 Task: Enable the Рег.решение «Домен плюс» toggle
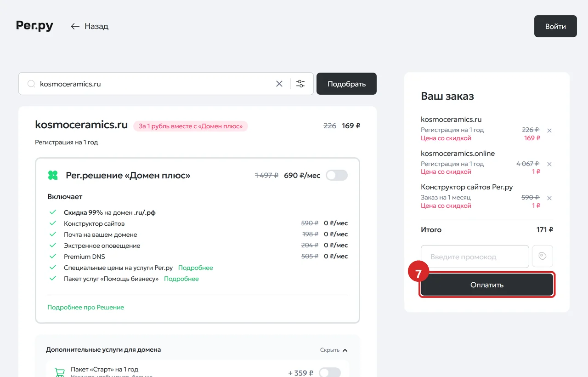[337, 175]
